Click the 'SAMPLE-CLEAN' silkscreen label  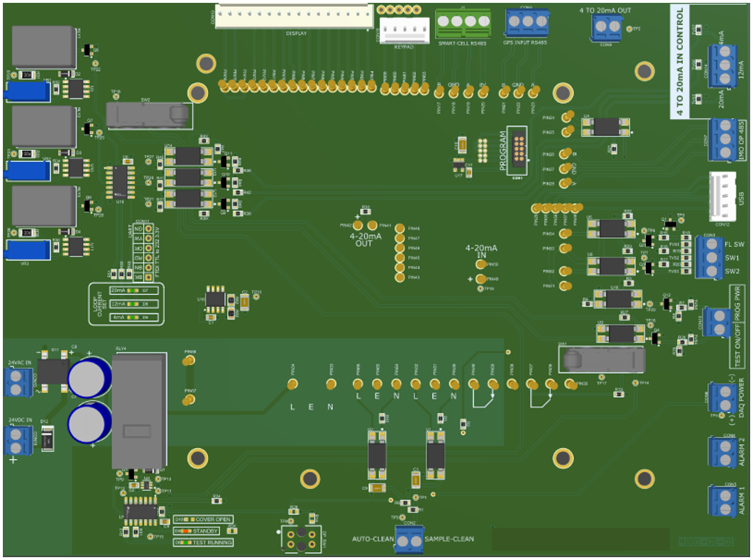(449, 539)
